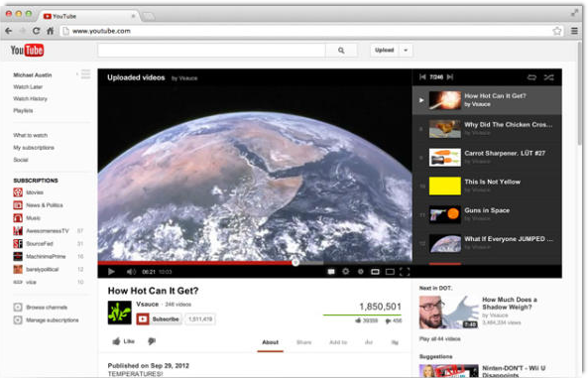Open the Chrome hamburger menu
Viewport: 588px width, 378px height.
click(574, 31)
